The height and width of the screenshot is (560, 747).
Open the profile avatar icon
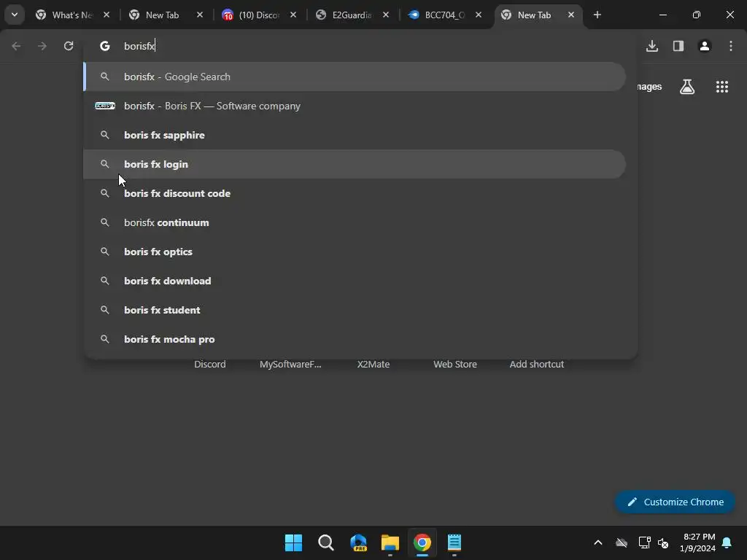704,46
